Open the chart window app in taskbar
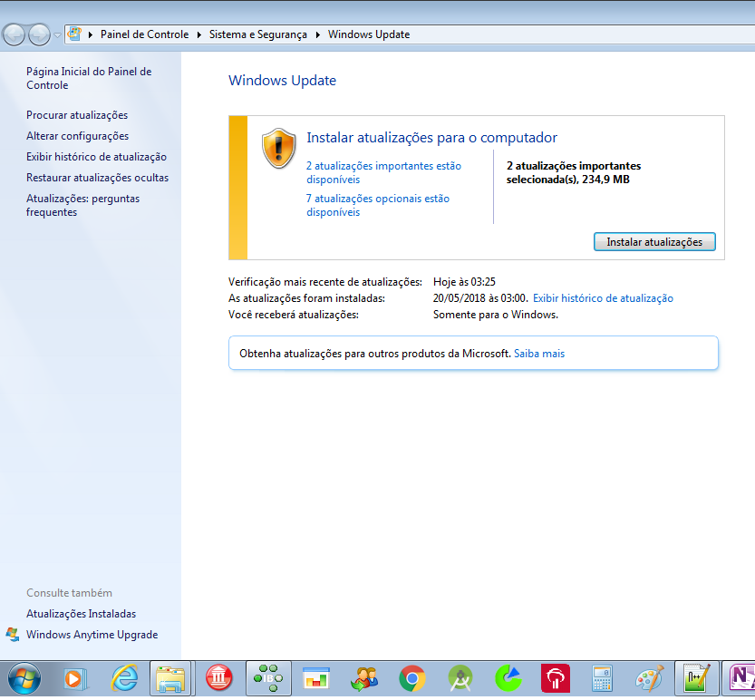Screen dimensions: 755x700 [x=316, y=679]
